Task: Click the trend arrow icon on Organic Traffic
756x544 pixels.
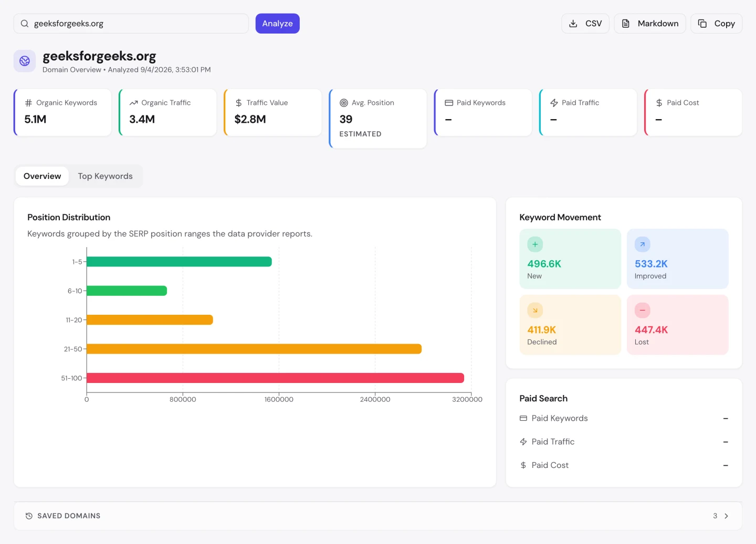Action: pos(133,103)
